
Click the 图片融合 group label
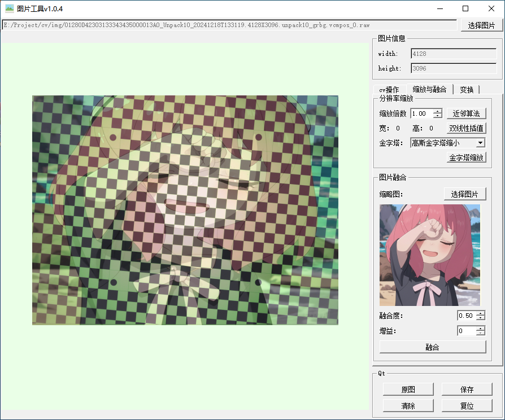pyautogui.click(x=393, y=177)
